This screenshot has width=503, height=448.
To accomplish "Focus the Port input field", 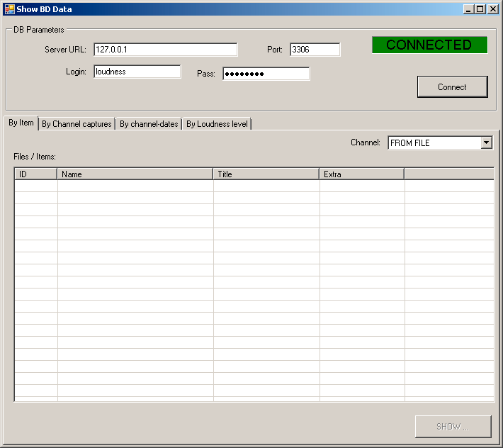I will (x=315, y=50).
